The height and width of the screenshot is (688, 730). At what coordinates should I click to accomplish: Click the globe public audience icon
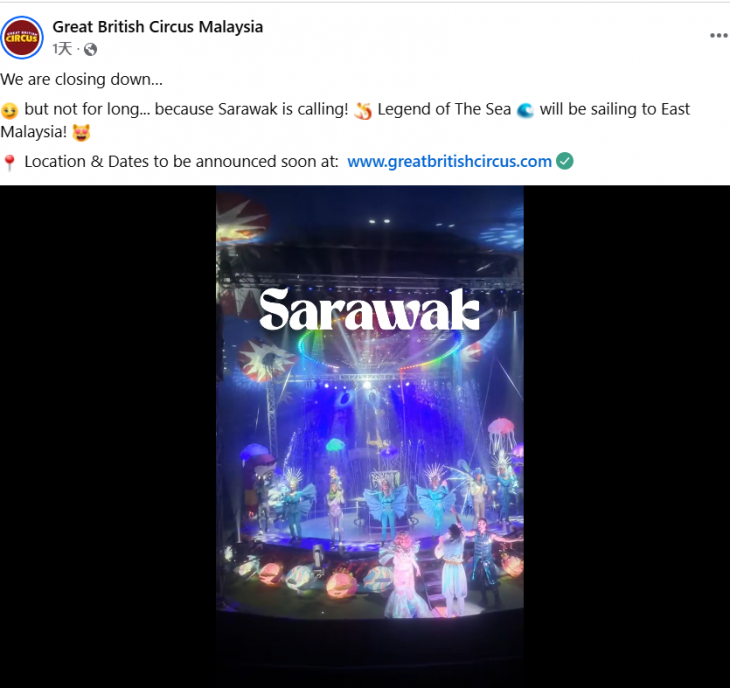point(90,49)
